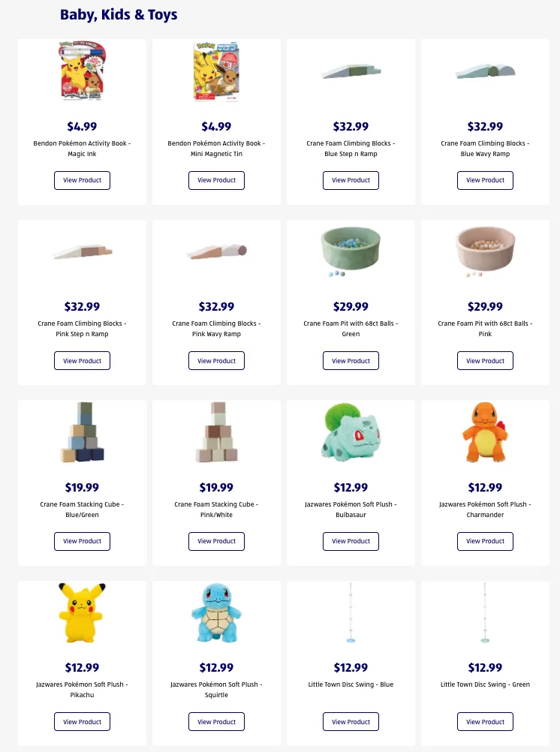
Task: View Product for Little Town Disc Swing Blue
Action: click(x=351, y=722)
